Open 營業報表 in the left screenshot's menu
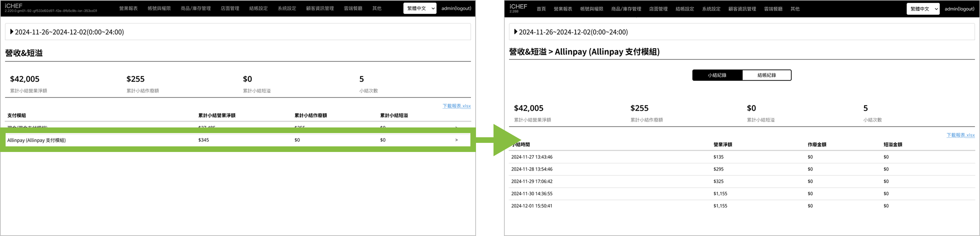The width and height of the screenshot is (980, 236). point(128,8)
